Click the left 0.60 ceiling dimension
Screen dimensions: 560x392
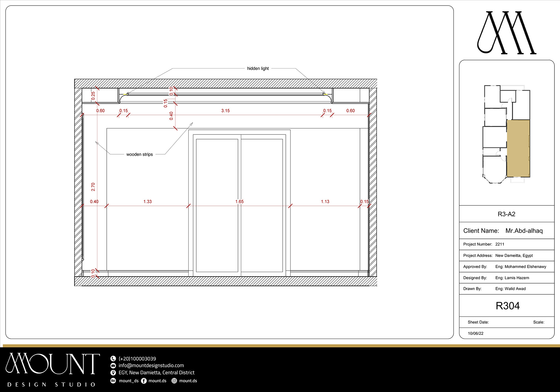click(100, 111)
